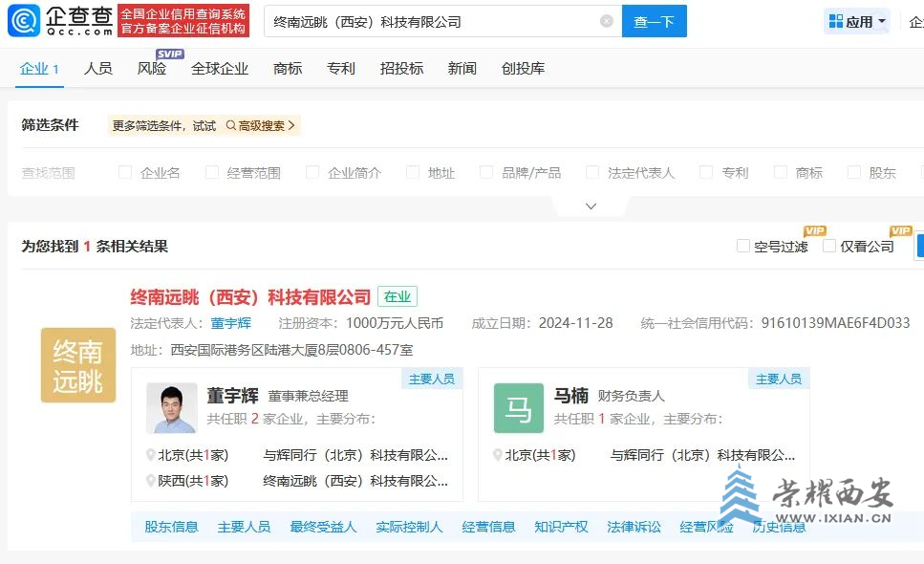Enable the 空号过滤 checkbox

[x=743, y=246]
